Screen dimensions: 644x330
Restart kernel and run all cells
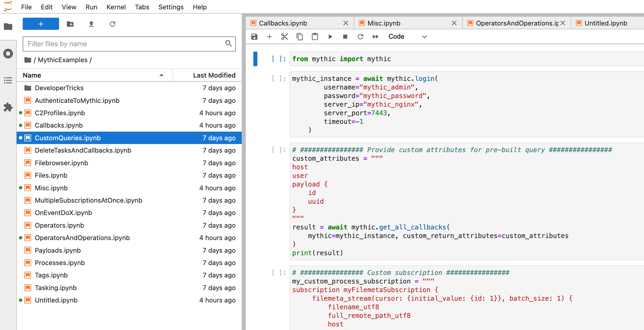point(375,37)
